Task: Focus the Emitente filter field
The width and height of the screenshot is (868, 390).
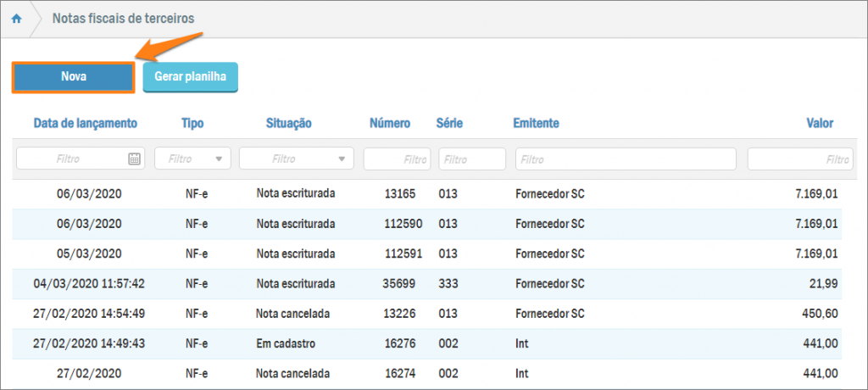Action: 626,159
